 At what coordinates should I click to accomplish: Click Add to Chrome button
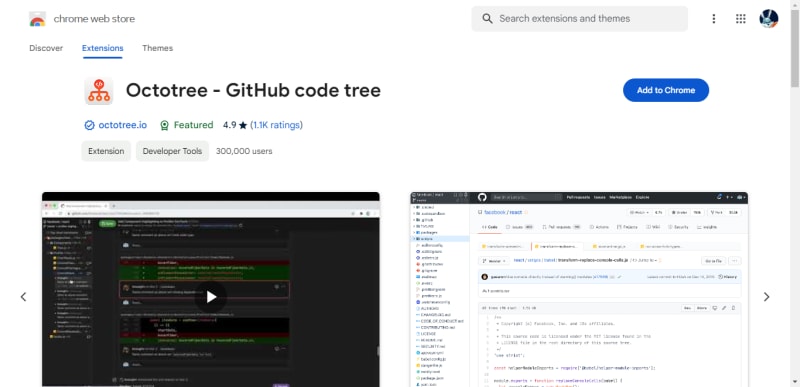tap(666, 90)
